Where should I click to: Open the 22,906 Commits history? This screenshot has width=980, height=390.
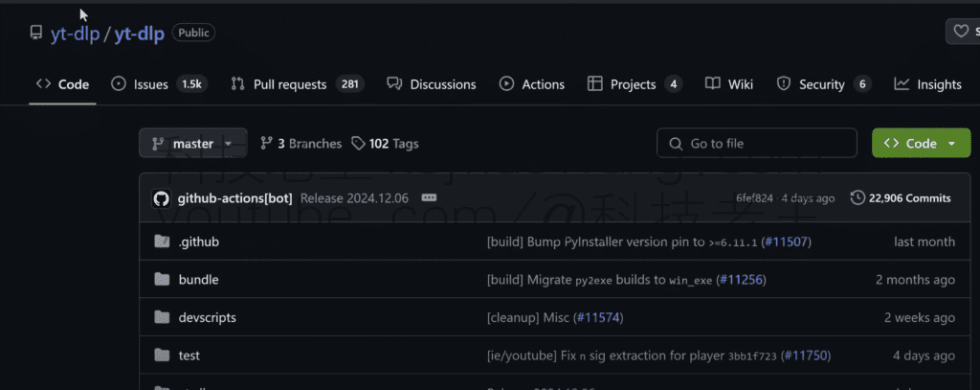click(x=900, y=198)
